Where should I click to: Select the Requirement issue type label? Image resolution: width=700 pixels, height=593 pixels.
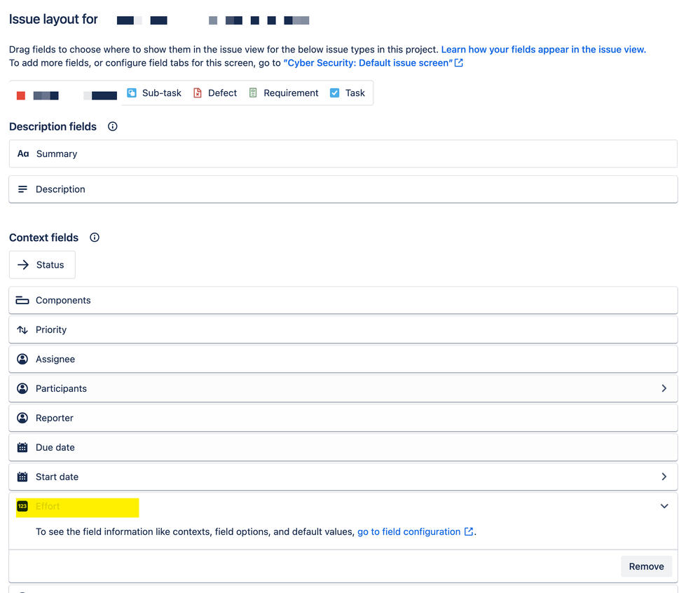(291, 93)
